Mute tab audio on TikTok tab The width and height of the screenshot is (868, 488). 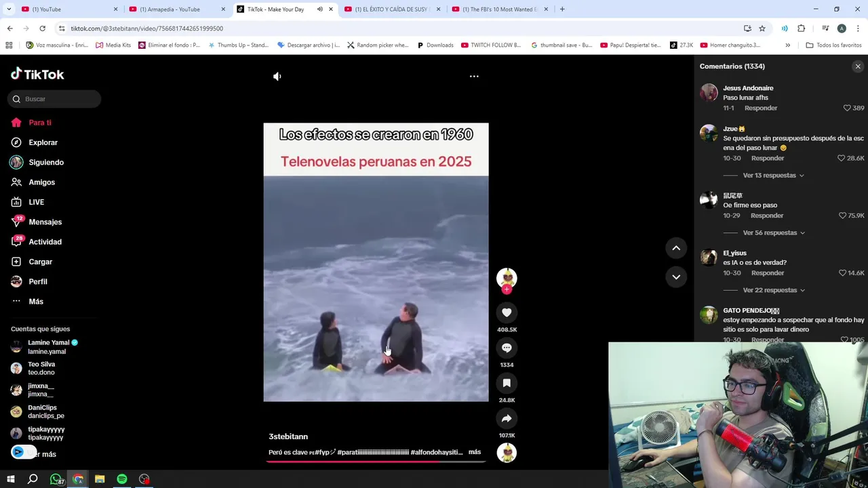coord(320,9)
